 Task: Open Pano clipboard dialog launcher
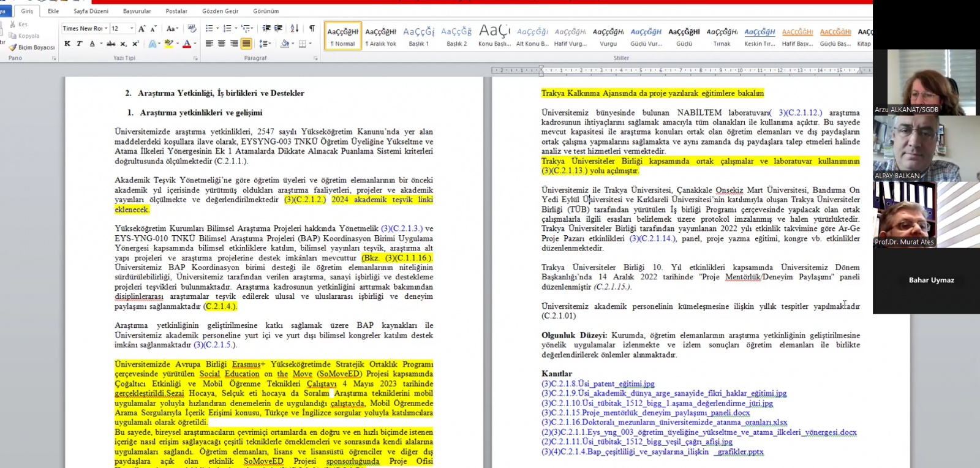click(54, 58)
